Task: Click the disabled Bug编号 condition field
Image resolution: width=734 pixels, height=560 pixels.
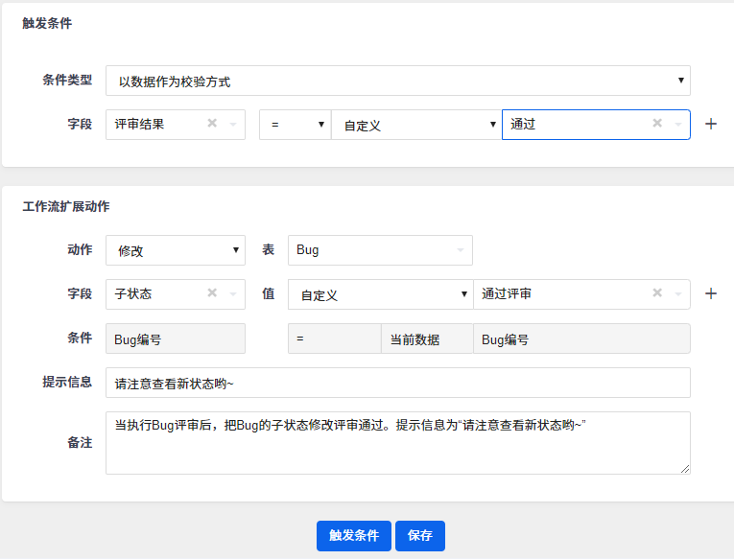Action: (175, 338)
